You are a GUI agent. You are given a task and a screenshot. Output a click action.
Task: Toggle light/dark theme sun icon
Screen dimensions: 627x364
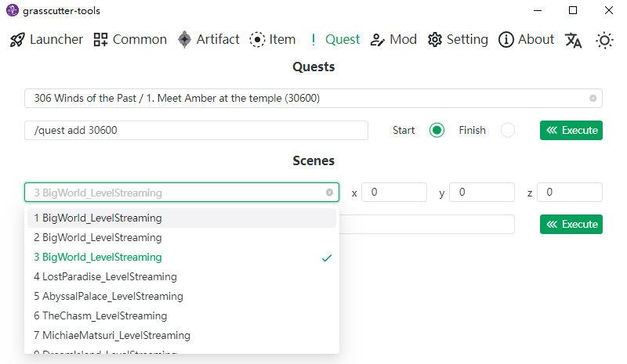click(604, 41)
